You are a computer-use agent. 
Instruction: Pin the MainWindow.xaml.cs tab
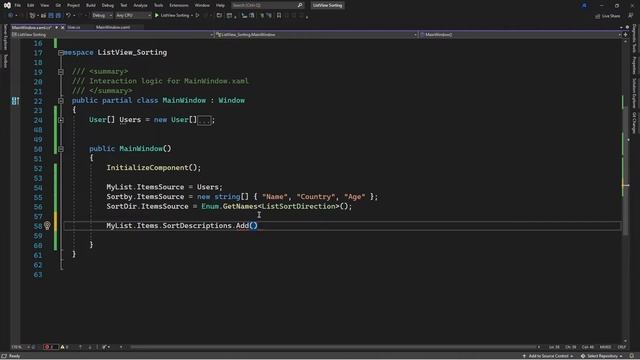[x=56, y=27]
